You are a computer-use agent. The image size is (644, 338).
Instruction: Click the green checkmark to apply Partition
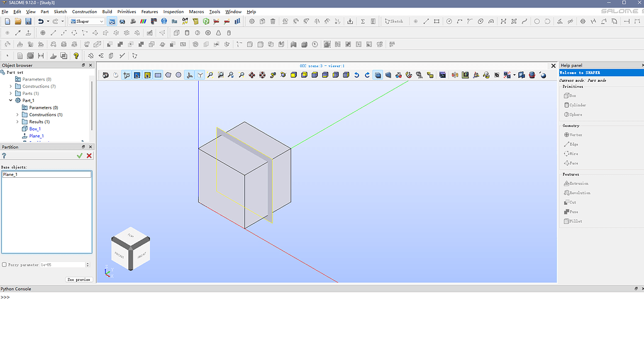pyautogui.click(x=79, y=155)
